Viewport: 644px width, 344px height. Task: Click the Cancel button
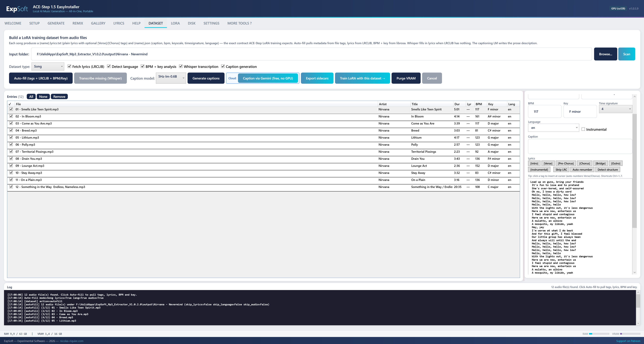(432, 78)
